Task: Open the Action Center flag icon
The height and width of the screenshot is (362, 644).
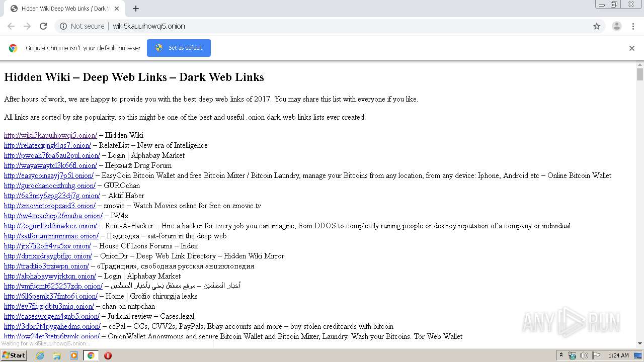Action: (x=595, y=355)
